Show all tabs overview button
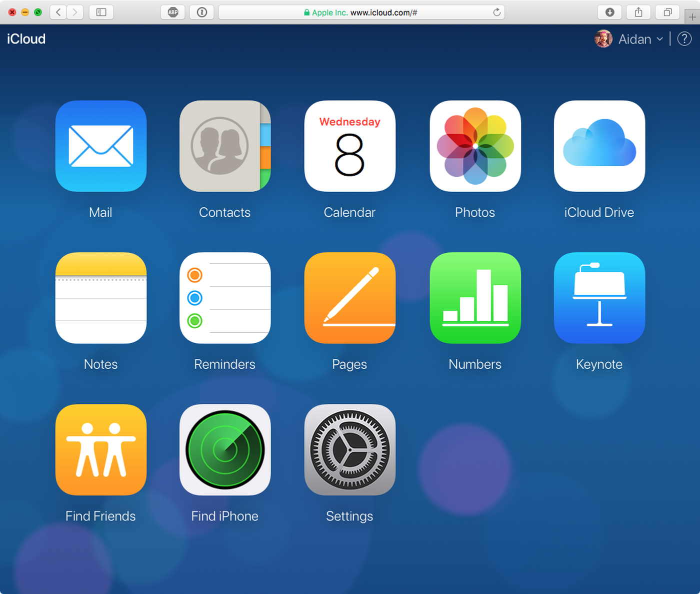The height and width of the screenshot is (594, 700). coord(667,12)
